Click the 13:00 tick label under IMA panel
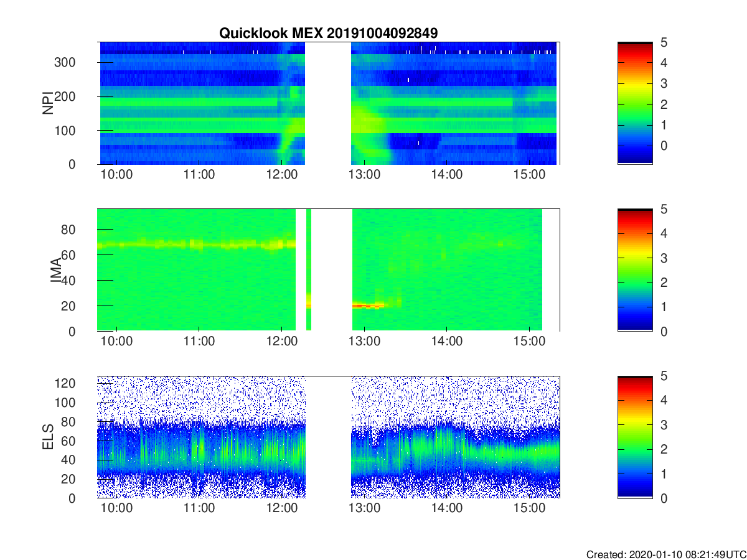 point(364,342)
